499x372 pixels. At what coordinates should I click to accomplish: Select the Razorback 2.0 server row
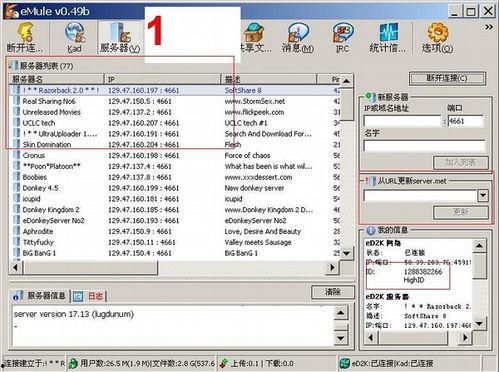click(x=175, y=90)
